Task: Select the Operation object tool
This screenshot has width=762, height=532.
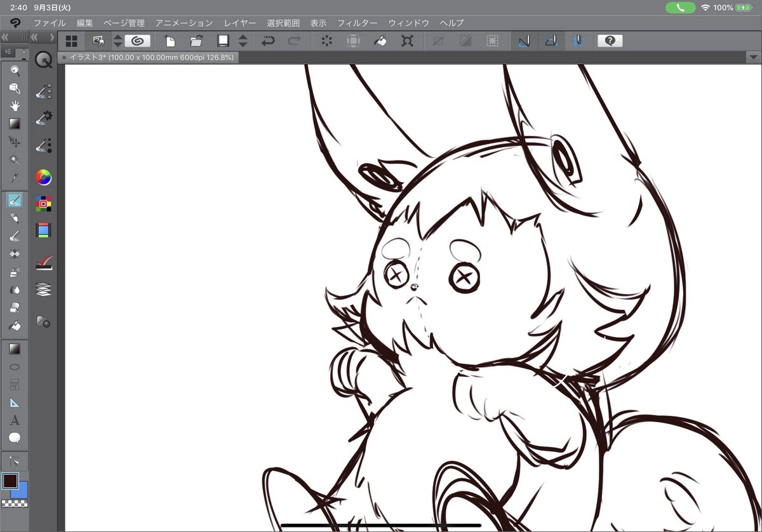Action: 14,88
